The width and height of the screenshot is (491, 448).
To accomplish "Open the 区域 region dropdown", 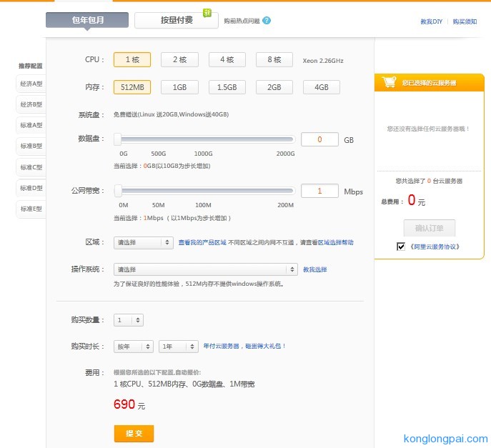I will tap(144, 242).
